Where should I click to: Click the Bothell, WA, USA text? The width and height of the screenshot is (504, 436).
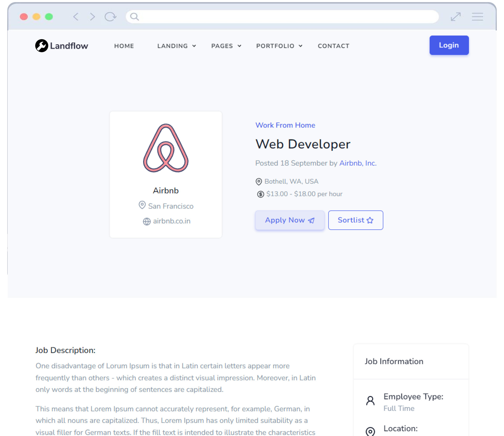coord(291,181)
